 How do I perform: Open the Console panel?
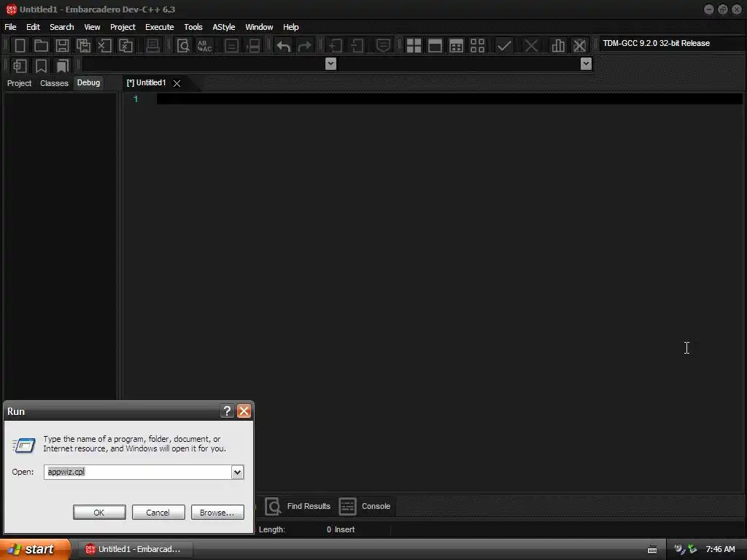point(365,506)
